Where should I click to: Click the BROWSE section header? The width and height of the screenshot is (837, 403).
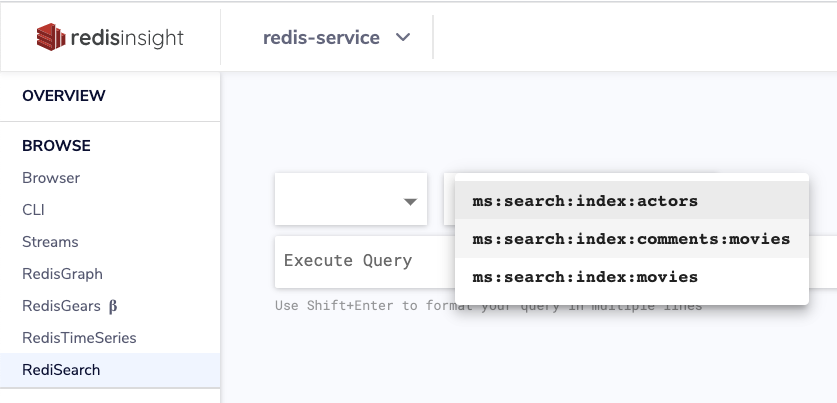coord(56,146)
